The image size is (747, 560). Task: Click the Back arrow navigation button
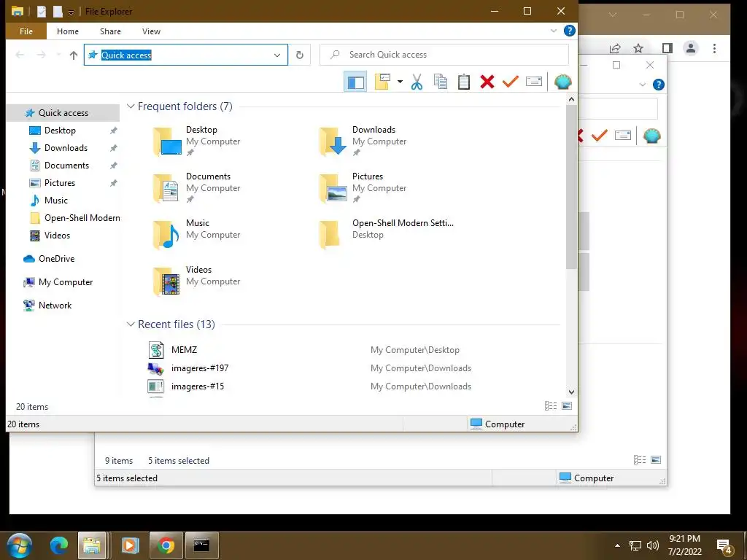(20, 55)
